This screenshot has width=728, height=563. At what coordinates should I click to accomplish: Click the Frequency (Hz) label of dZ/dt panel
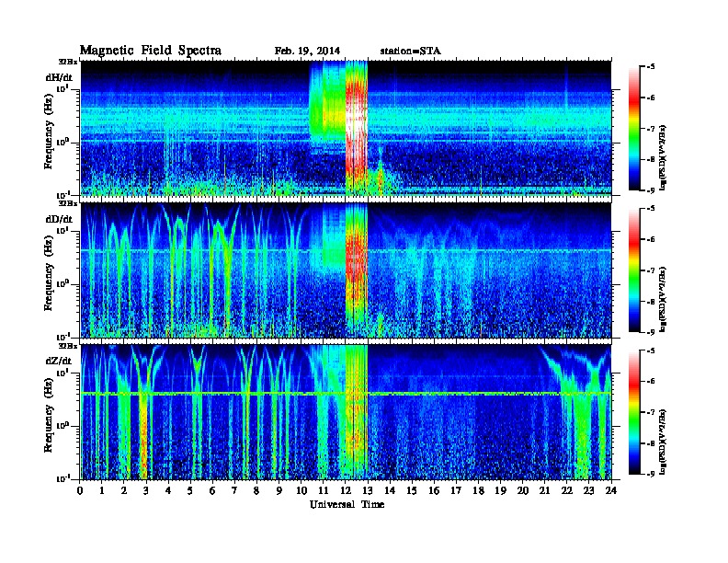49,416
